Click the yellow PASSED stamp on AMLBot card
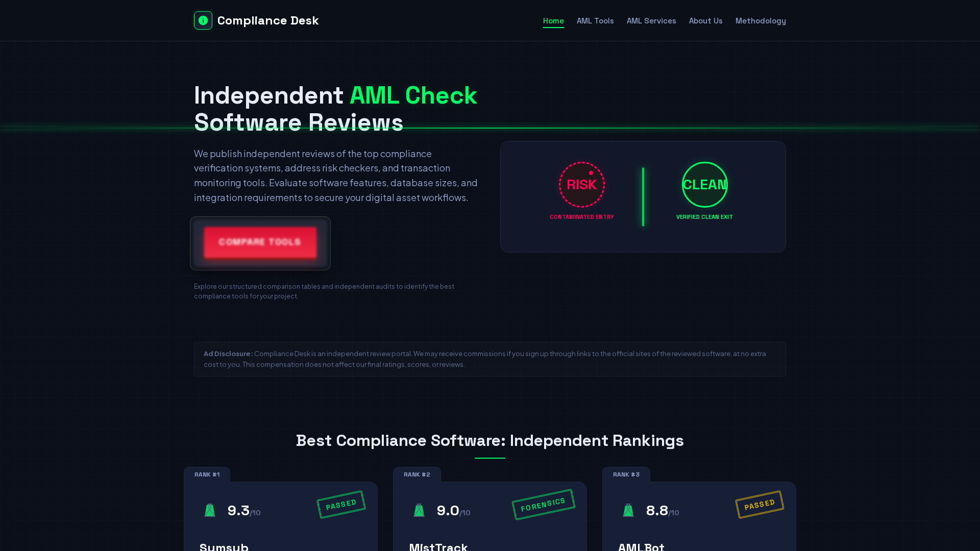This screenshot has width=980, height=551. [x=759, y=505]
